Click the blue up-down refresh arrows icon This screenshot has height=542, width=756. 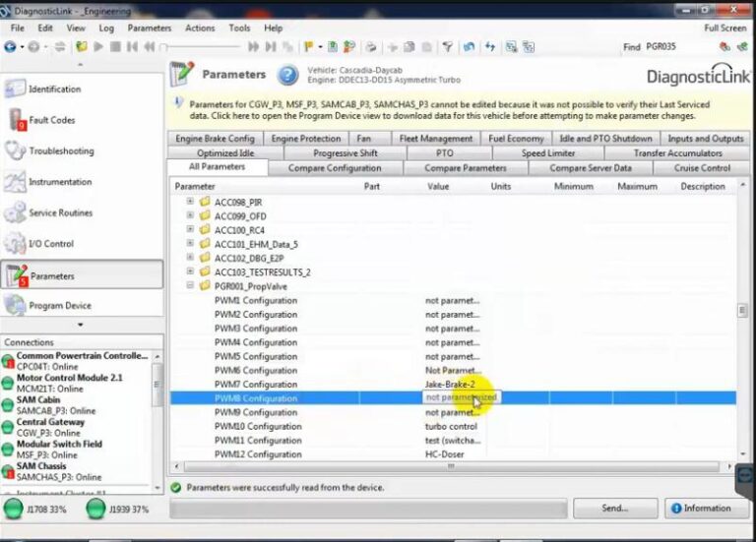coord(490,47)
